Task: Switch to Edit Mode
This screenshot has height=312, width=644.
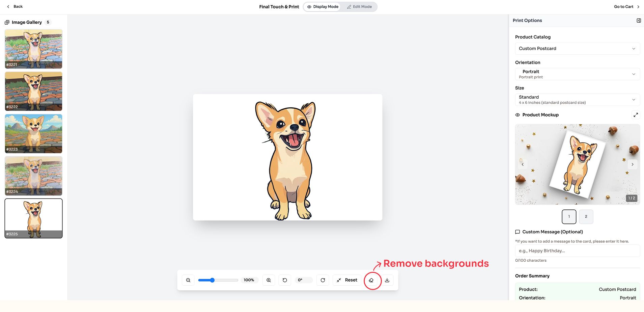Action: click(359, 7)
